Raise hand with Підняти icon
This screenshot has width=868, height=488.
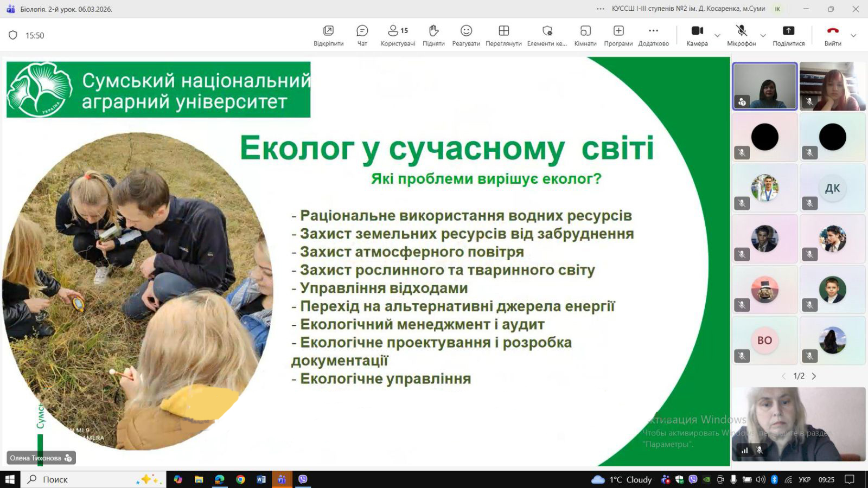(x=433, y=35)
